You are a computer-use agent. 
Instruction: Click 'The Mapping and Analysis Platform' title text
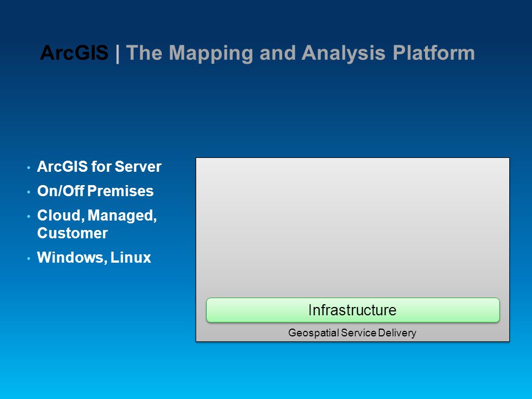tap(300, 54)
